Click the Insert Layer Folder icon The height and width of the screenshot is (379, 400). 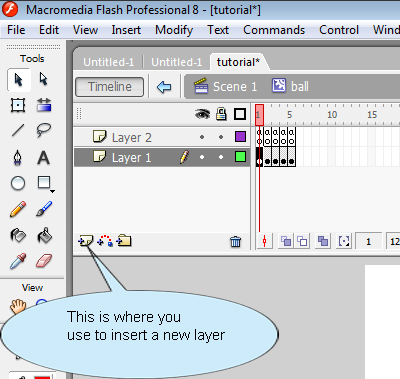(124, 240)
